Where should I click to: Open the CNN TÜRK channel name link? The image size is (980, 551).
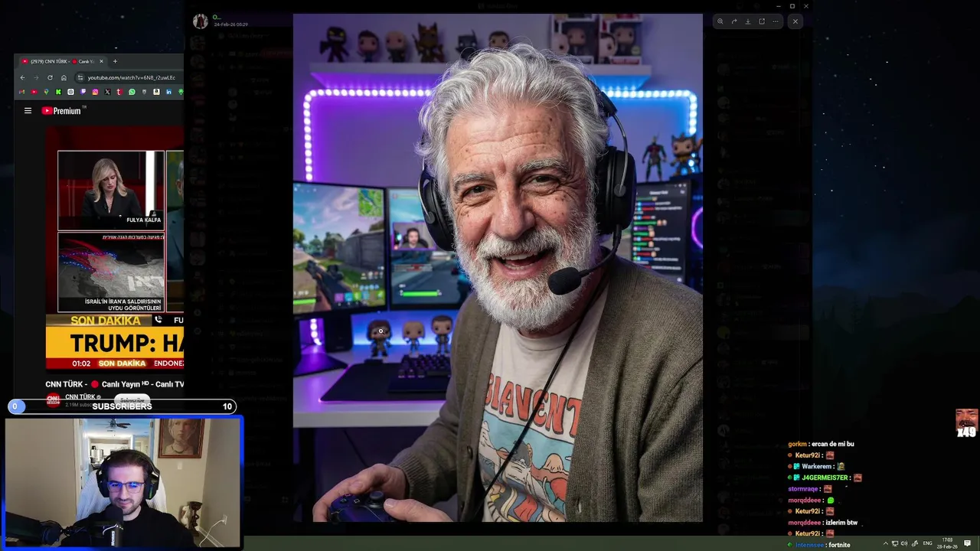point(80,396)
